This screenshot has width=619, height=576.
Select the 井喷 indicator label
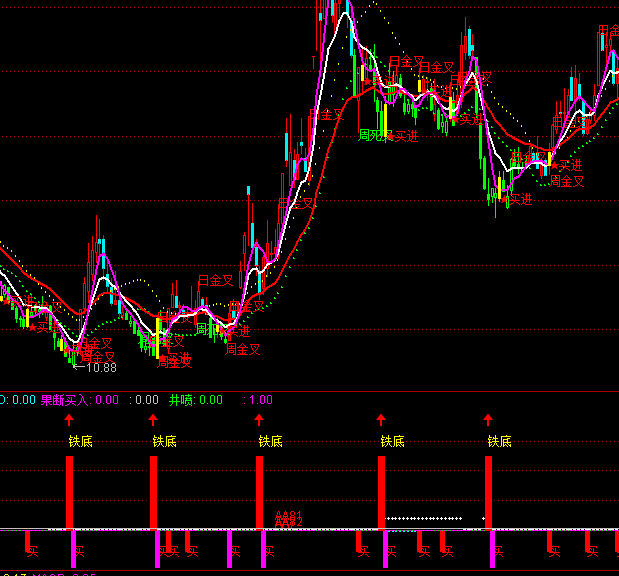point(180,400)
